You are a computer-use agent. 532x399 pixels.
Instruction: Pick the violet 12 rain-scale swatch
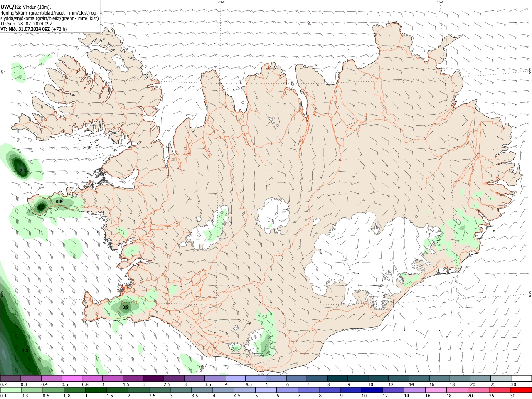click(393, 390)
